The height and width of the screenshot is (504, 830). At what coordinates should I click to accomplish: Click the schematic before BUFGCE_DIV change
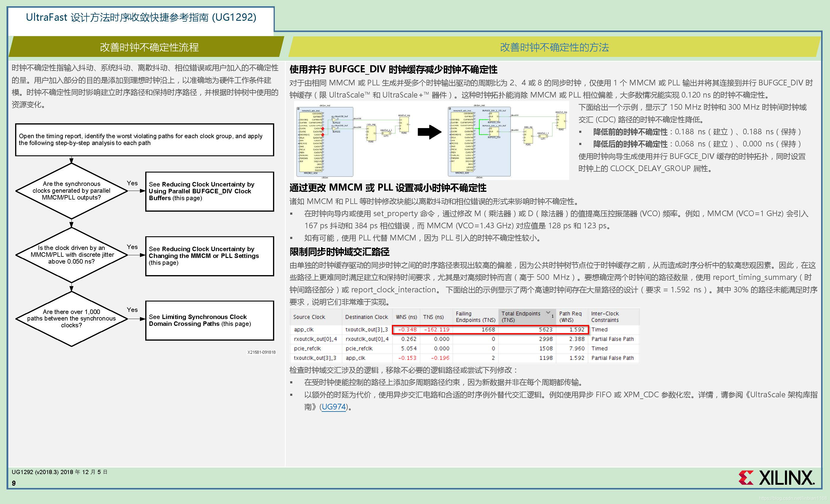354,141
